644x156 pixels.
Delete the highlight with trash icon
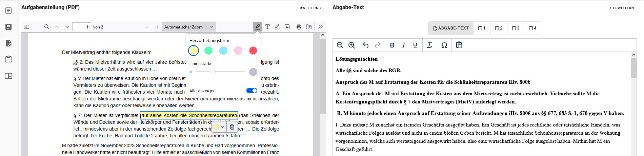[232, 127]
